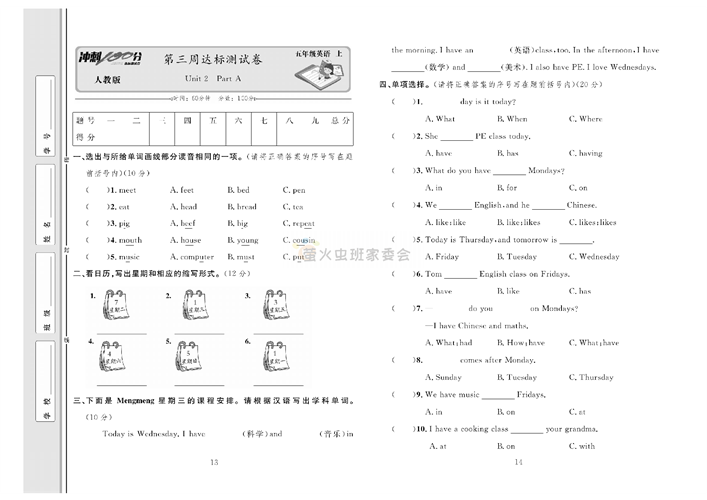707x500 pixels.
Task: Choose option 'C. pen'
Action: pos(294,190)
